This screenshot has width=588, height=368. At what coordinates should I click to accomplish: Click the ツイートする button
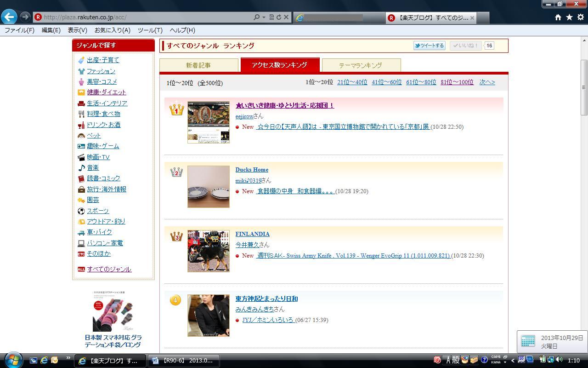[x=429, y=46]
